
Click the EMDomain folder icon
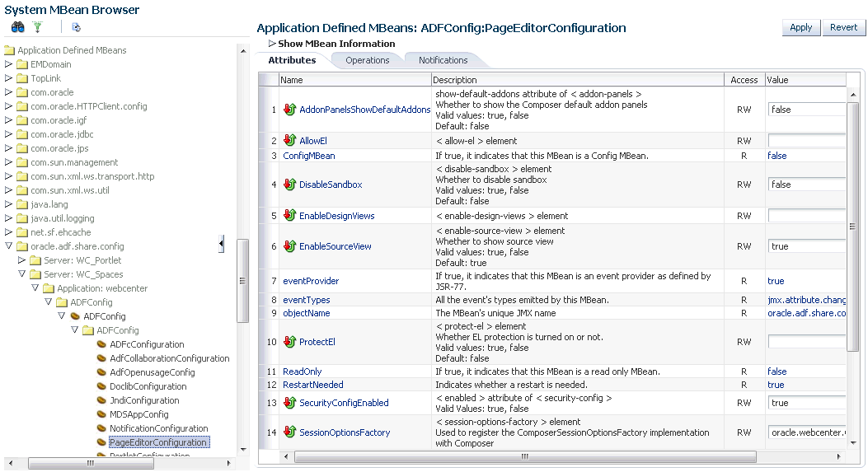point(22,64)
